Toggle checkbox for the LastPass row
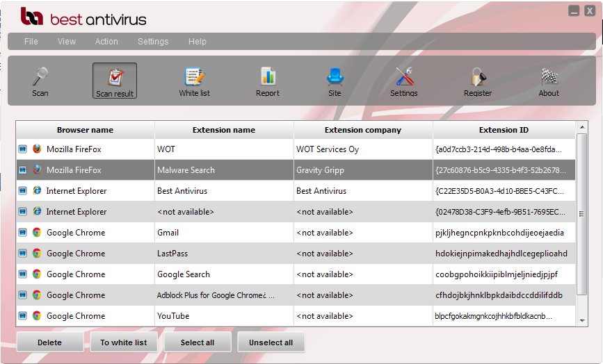603x364 pixels. [x=23, y=253]
